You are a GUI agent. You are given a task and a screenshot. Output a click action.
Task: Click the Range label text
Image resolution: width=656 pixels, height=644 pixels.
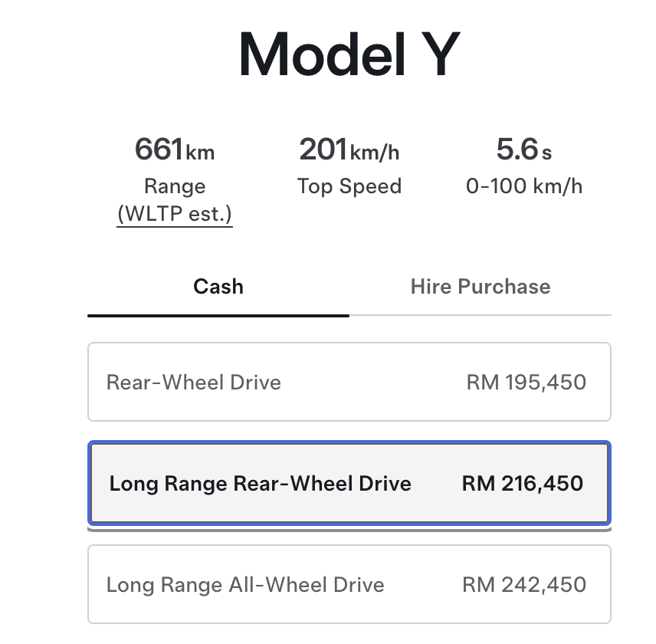coord(175,186)
